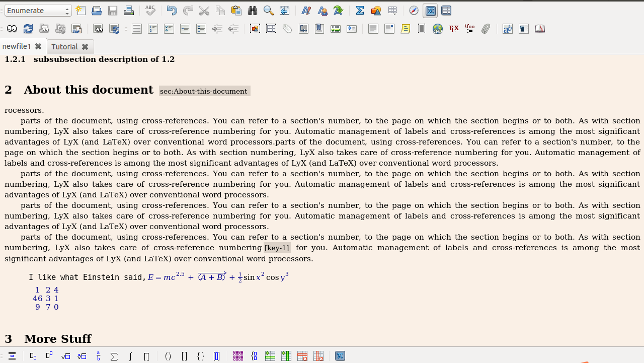Image resolution: width=644 pixels, height=363 pixels.
Task: Create a new document
Action: click(80, 11)
